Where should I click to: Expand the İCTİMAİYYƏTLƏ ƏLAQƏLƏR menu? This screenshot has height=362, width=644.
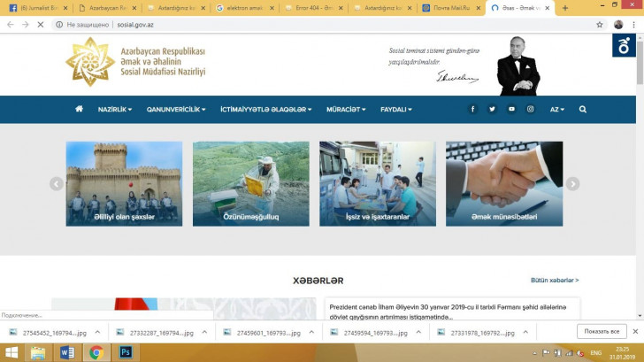click(x=265, y=109)
